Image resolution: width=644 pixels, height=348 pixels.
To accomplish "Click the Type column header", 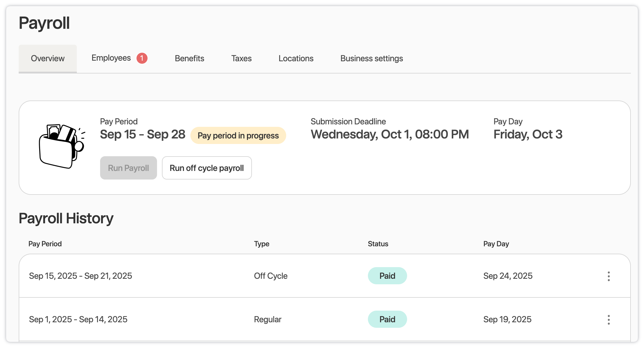I will pos(261,244).
